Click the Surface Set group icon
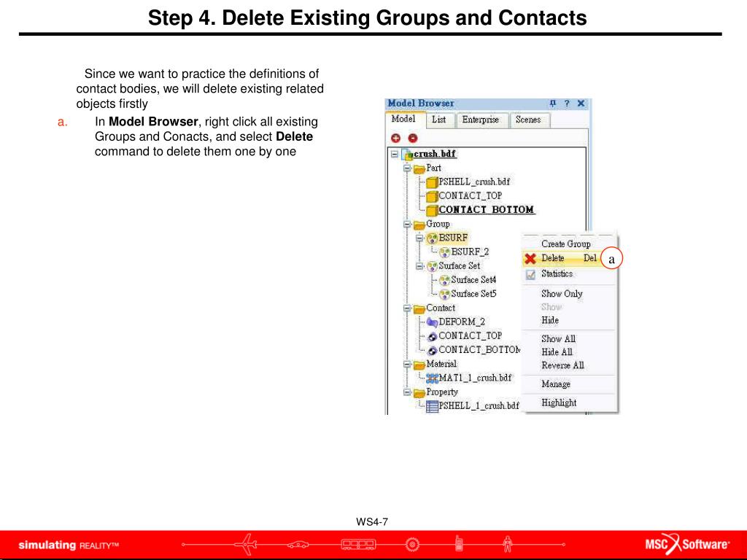 [432, 266]
